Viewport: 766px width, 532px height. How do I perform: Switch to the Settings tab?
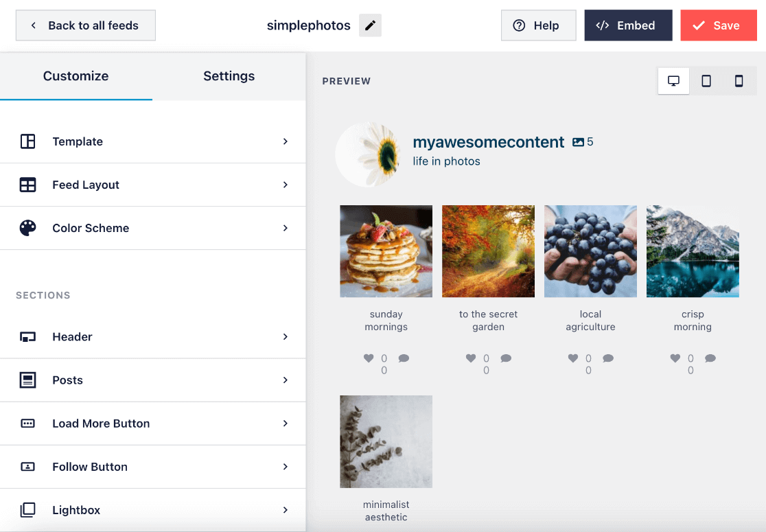click(x=229, y=76)
